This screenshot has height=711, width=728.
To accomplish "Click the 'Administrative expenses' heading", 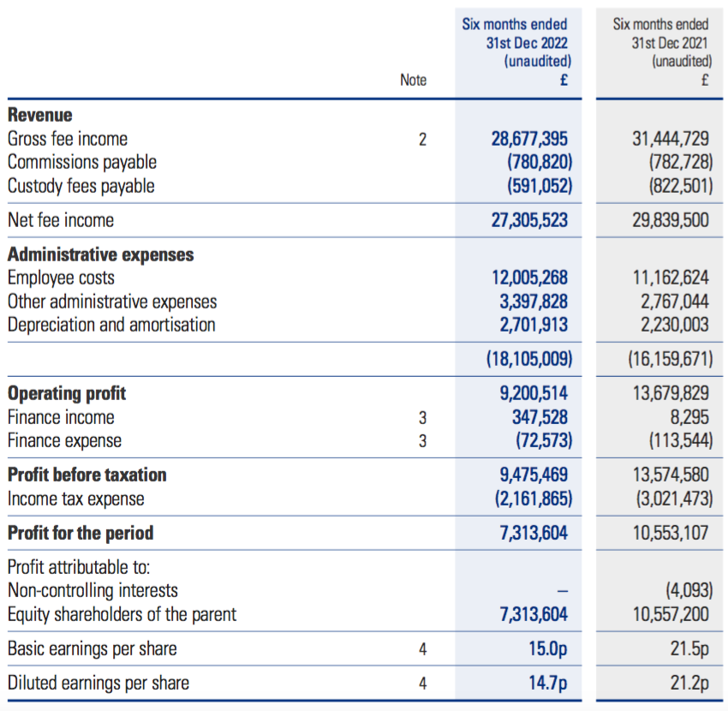I will tap(101, 254).
